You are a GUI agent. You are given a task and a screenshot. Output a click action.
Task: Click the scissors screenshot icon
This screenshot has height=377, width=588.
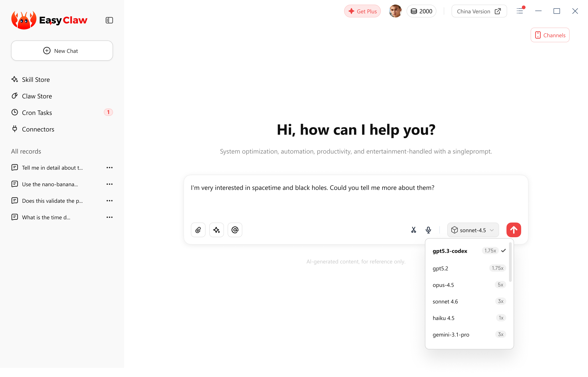coord(413,230)
